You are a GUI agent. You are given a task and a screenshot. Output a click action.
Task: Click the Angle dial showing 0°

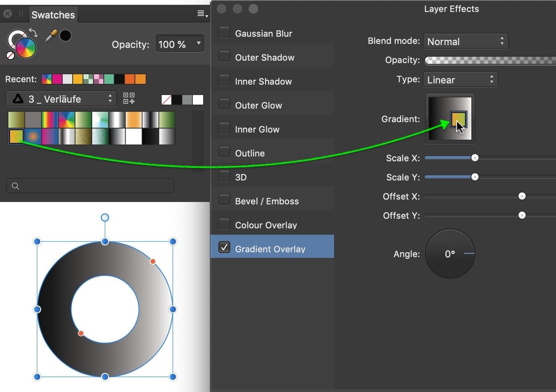450,253
